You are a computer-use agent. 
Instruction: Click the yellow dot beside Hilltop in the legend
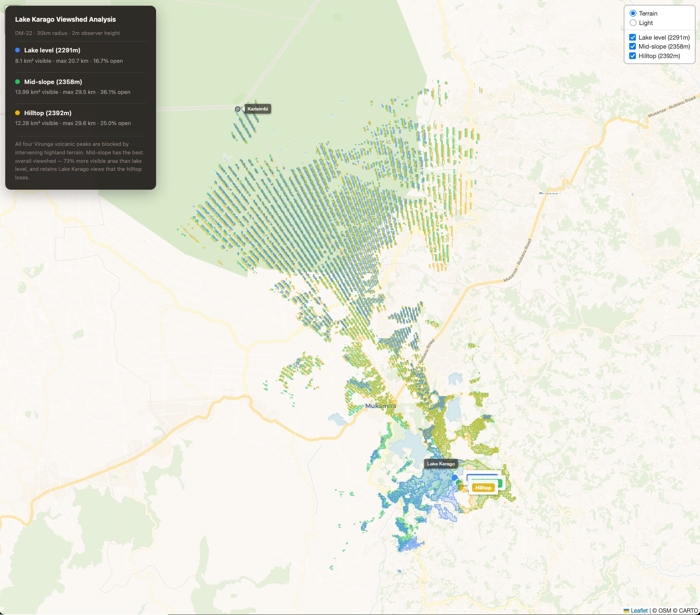18,113
